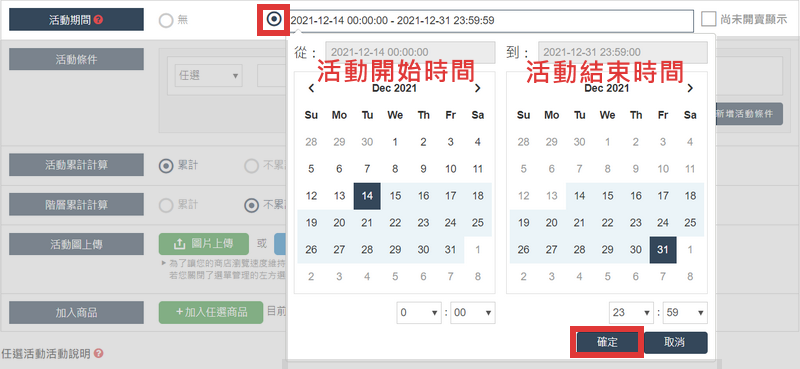This screenshot has width=800, height=369.
Task: Toggle the 尚未開賣顯示 checkbox
Action: [708, 19]
